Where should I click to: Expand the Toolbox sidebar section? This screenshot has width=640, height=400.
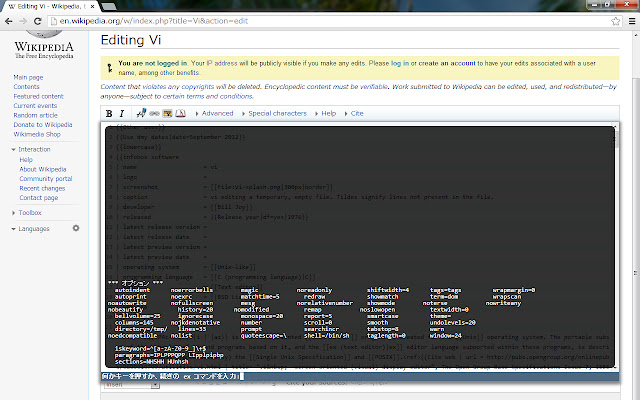[29, 213]
